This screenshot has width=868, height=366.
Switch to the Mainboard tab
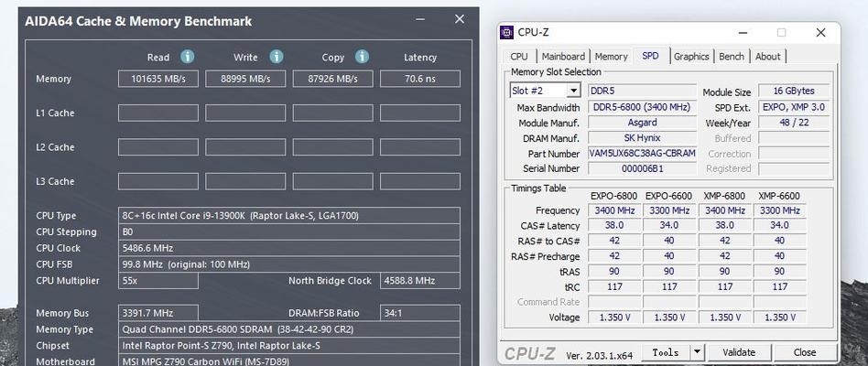pos(563,57)
